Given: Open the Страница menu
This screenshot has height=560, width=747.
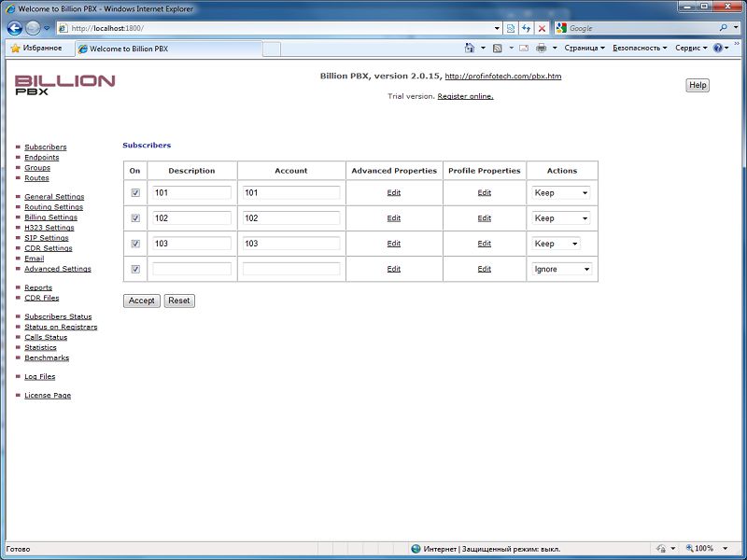Looking at the screenshot, I should click(585, 49).
